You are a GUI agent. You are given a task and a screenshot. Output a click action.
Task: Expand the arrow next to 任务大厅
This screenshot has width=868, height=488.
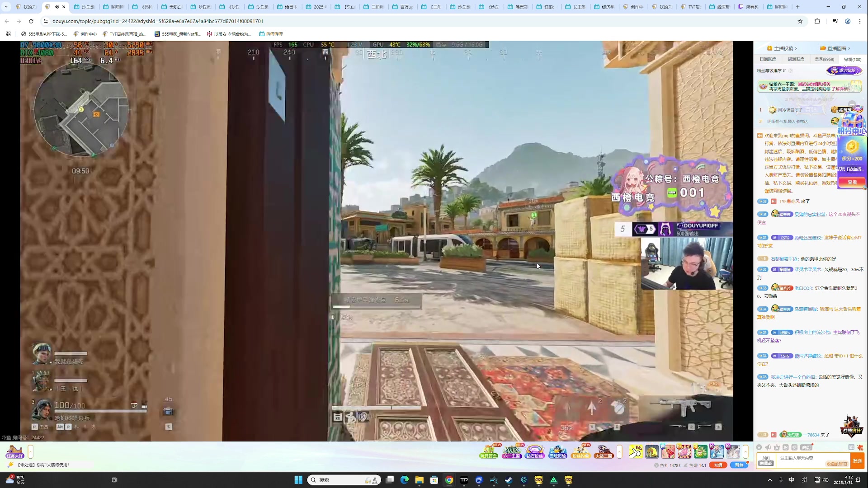click(x=31, y=451)
